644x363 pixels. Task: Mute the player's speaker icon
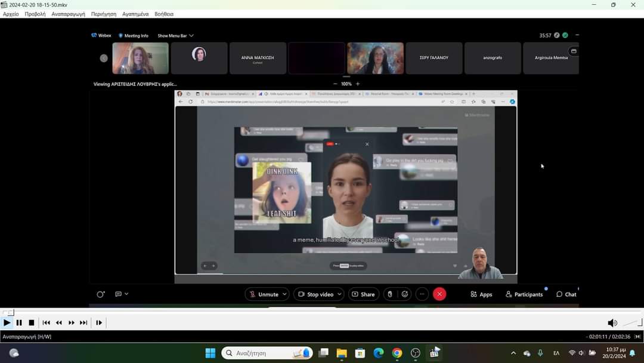pos(612,323)
